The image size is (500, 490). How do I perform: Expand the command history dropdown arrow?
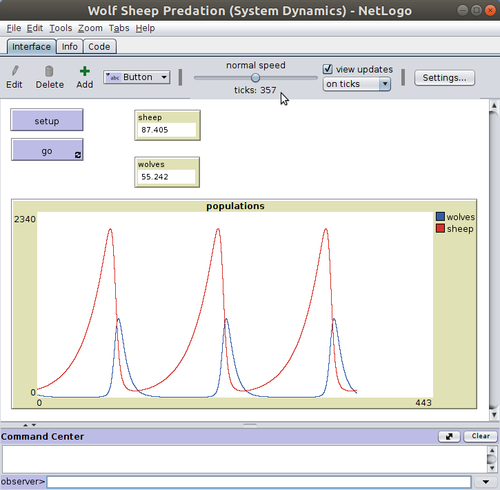486,482
